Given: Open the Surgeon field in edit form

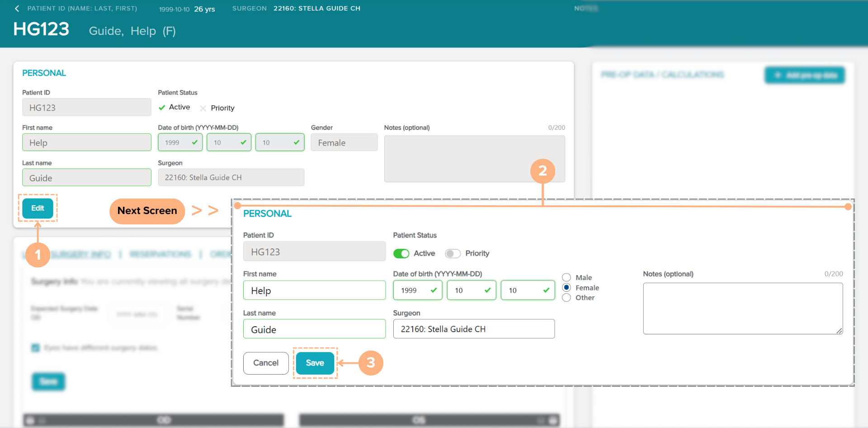Looking at the screenshot, I should coord(473,329).
